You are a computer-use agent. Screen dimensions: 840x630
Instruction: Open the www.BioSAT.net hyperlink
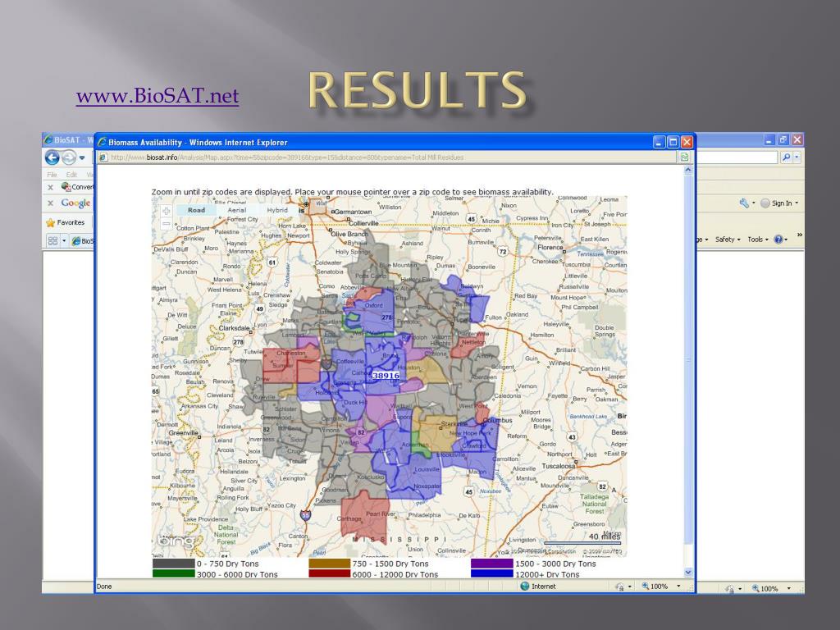157,96
